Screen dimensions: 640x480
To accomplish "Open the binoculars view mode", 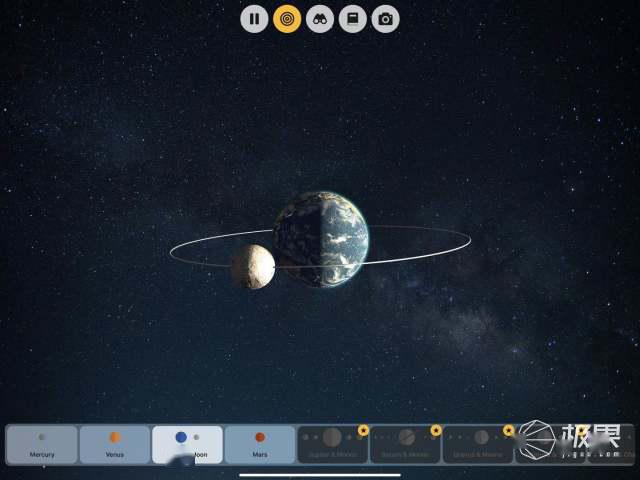I will tap(320, 19).
